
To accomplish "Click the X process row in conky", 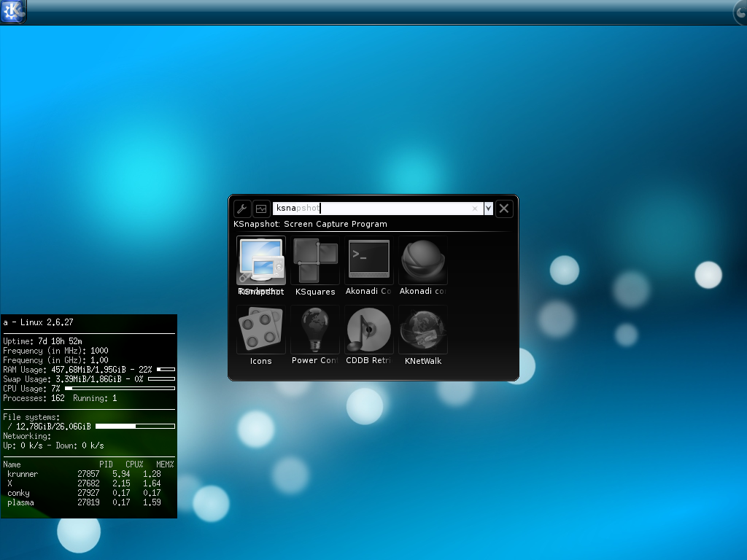I will [85, 483].
